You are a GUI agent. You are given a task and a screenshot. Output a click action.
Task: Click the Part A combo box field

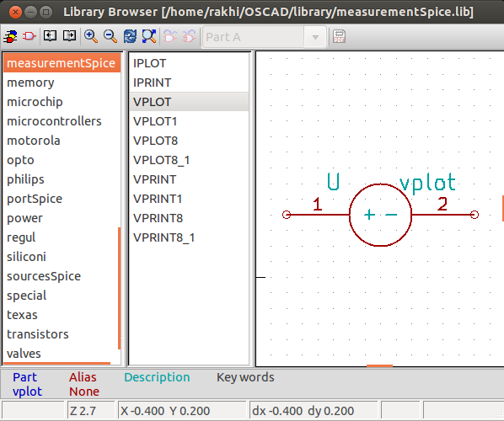point(264,37)
